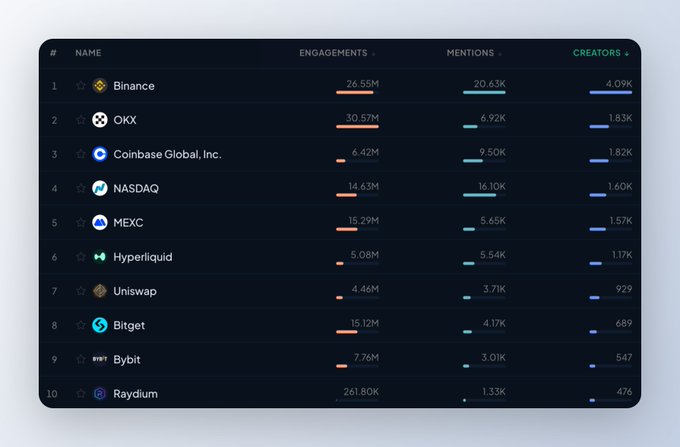This screenshot has height=447, width=680.
Task: Toggle the Raydium favorite star
Action: 81,393
